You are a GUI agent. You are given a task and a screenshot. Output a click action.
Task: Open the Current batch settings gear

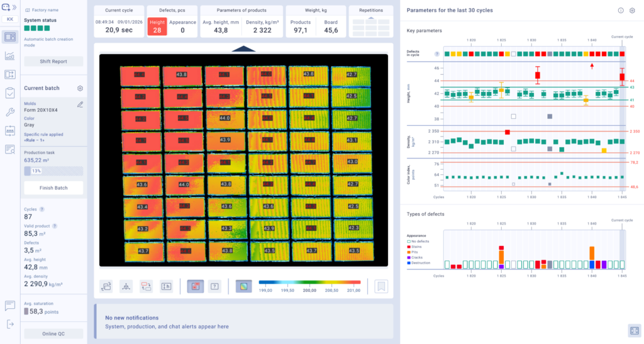pyautogui.click(x=80, y=88)
